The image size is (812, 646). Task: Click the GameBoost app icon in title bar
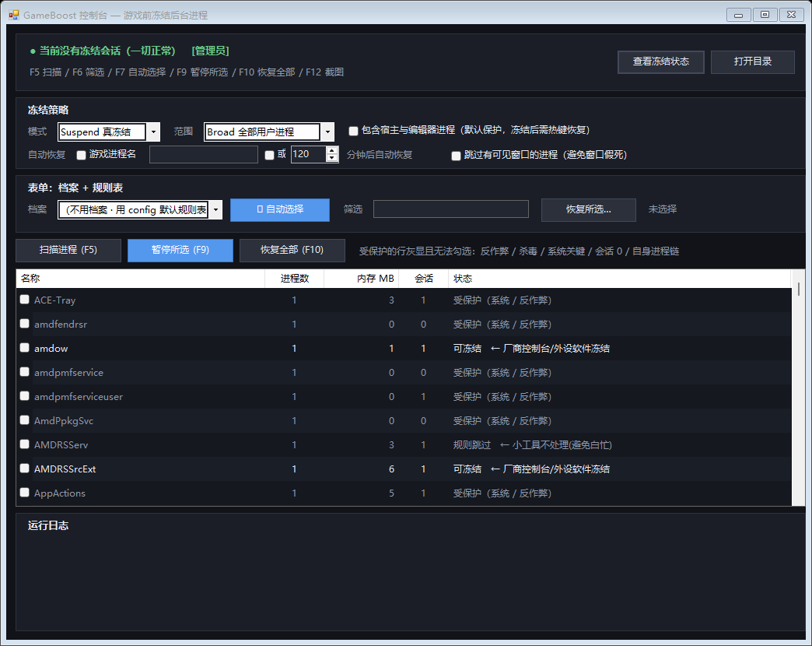pos(14,15)
